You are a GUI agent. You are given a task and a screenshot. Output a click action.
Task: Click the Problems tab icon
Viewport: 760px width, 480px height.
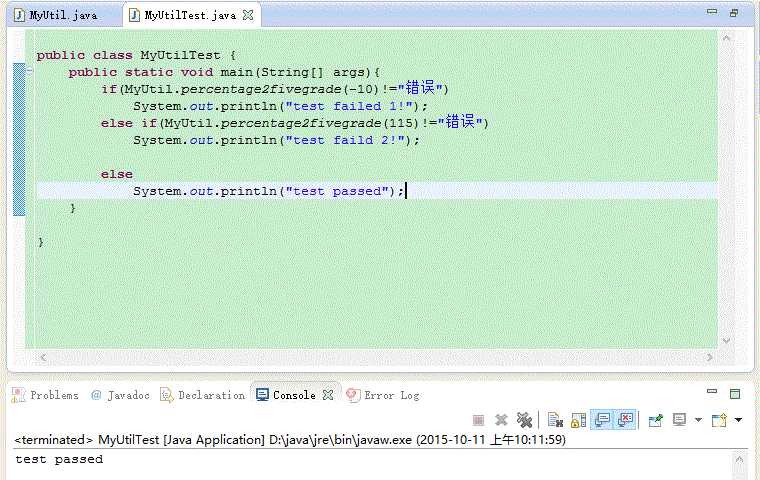pyautogui.click(x=19, y=395)
